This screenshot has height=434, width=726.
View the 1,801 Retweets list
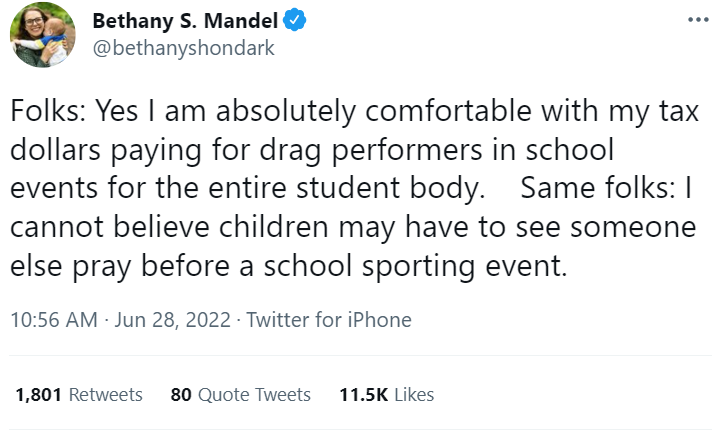[x=79, y=394]
